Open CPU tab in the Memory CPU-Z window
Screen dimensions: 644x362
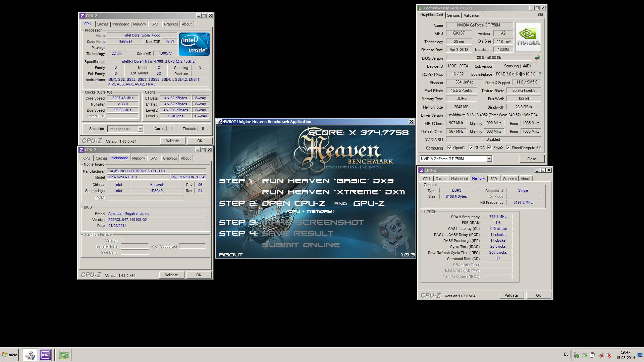tap(426, 179)
